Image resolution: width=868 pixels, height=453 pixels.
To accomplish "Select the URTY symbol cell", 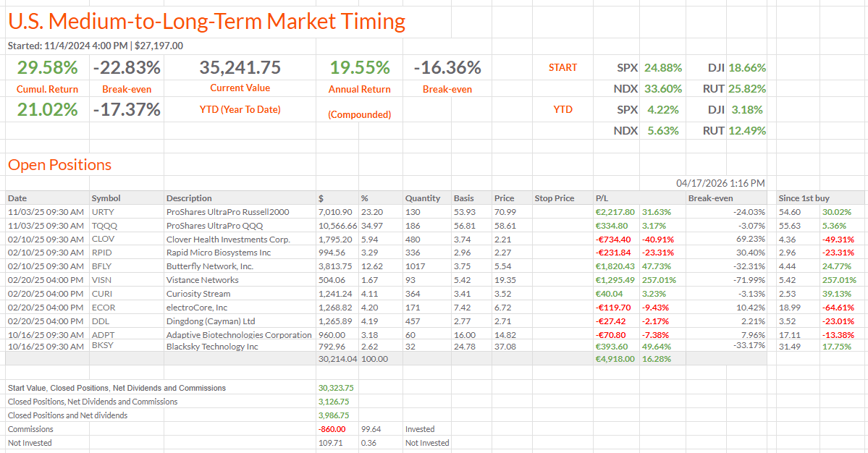I will pos(102,212).
